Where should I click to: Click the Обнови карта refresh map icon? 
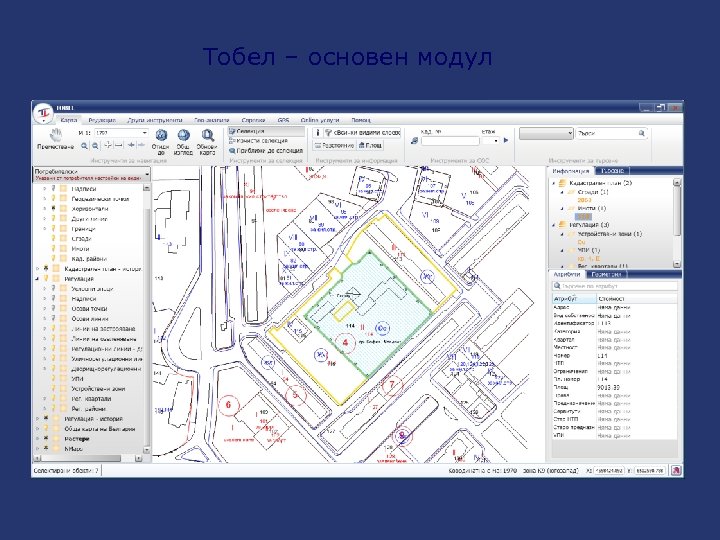pos(208,135)
